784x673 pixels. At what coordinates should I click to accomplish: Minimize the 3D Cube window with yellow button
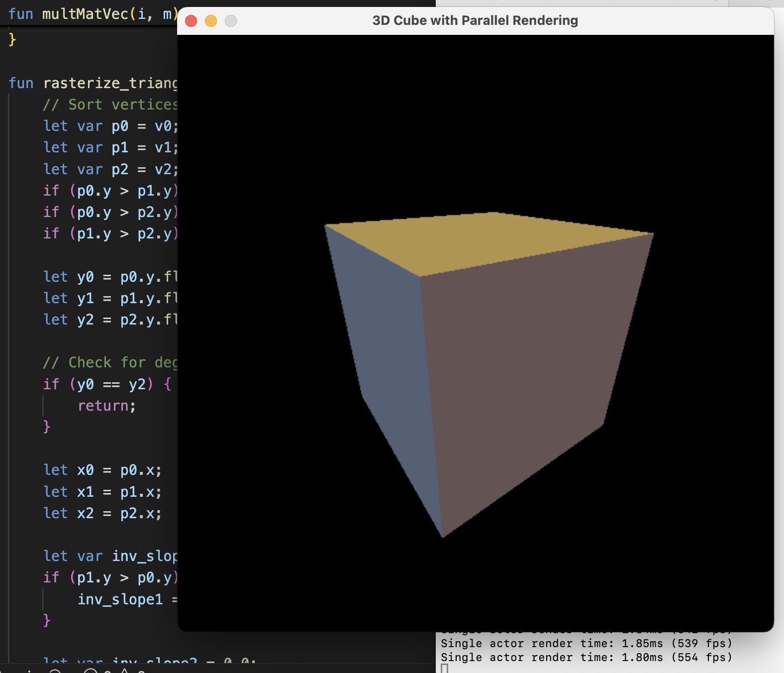pos(211,21)
